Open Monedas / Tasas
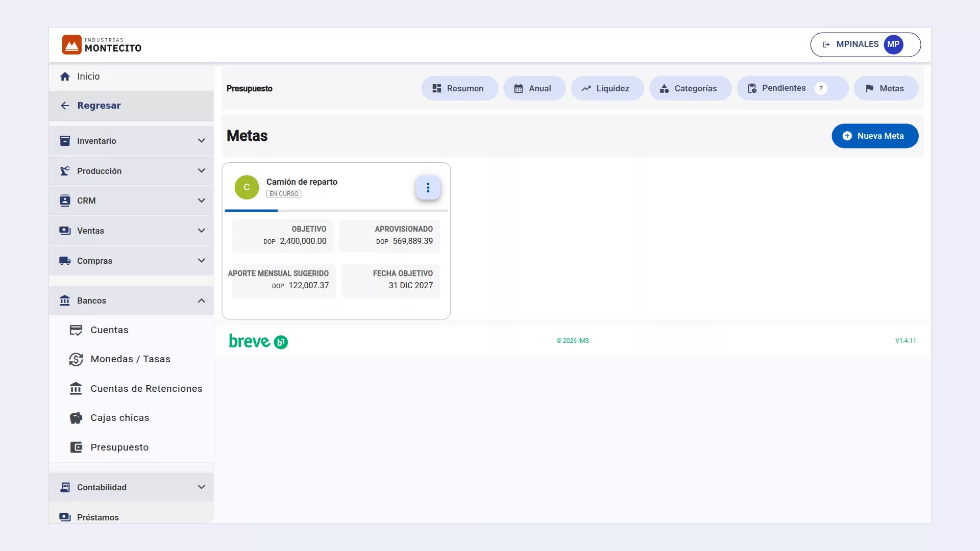Viewport: 980px width, 551px height. [131, 359]
